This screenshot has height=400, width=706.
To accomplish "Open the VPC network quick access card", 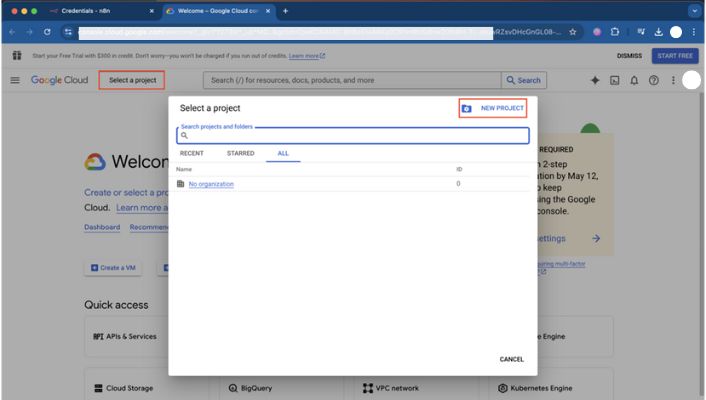I will 416,388.
